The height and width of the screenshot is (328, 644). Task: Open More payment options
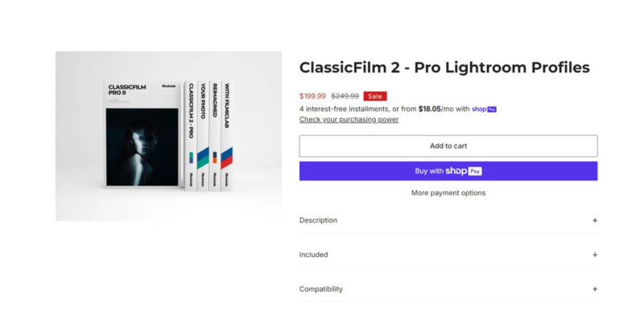click(448, 193)
